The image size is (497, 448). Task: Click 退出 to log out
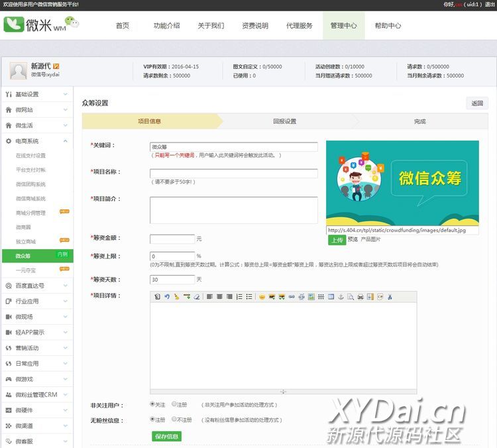click(x=490, y=5)
